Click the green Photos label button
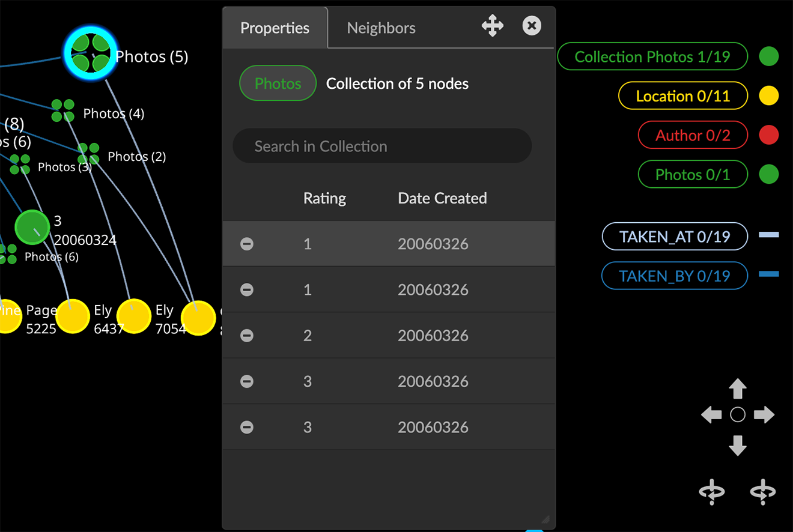The height and width of the screenshot is (532, 793). coord(278,83)
